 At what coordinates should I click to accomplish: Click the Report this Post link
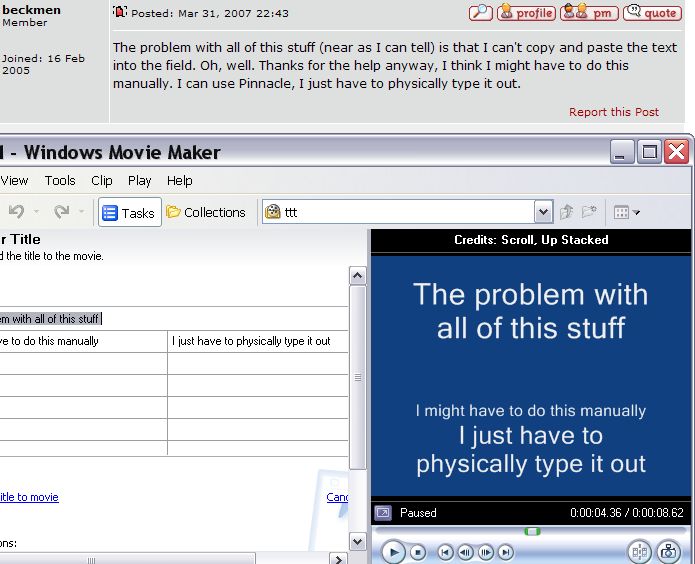pos(613,112)
